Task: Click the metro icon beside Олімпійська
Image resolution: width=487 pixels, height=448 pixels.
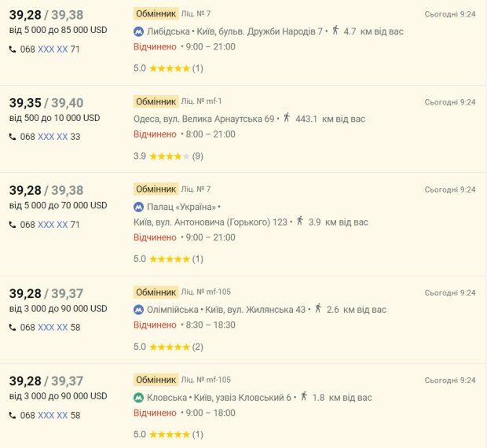Action: click(x=139, y=310)
